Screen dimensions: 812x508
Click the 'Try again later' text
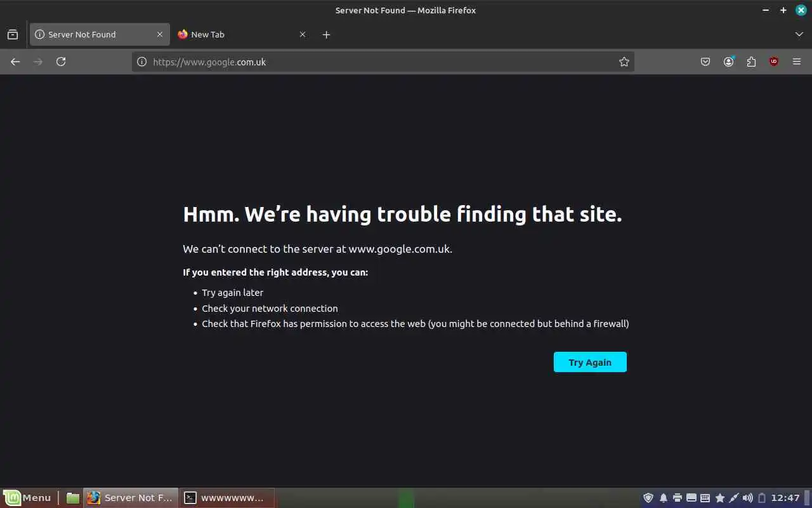(233, 293)
